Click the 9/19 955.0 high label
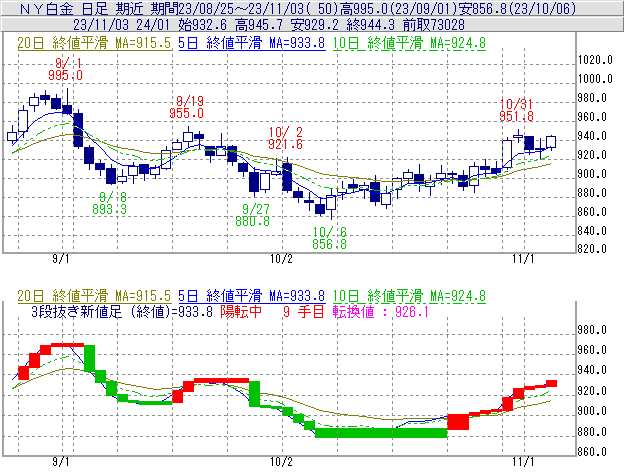The height and width of the screenshot is (475, 624). tap(187, 107)
